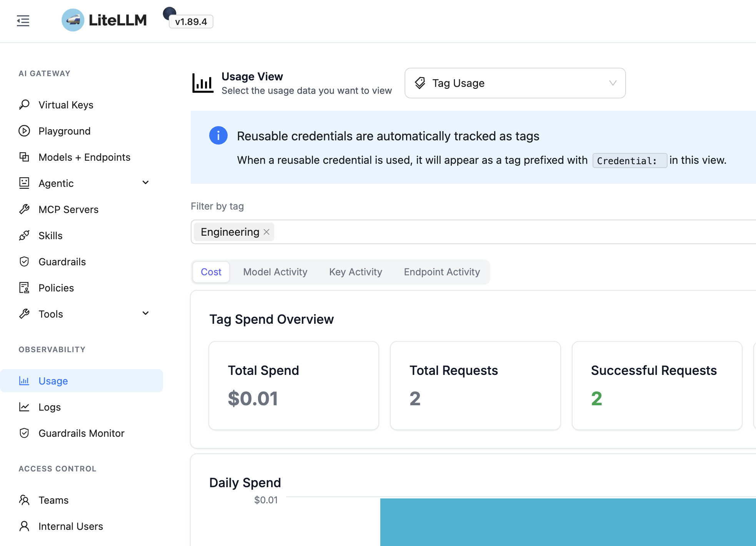Expand the Tools submenu chevron
This screenshot has width=756, height=546.
(x=146, y=313)
